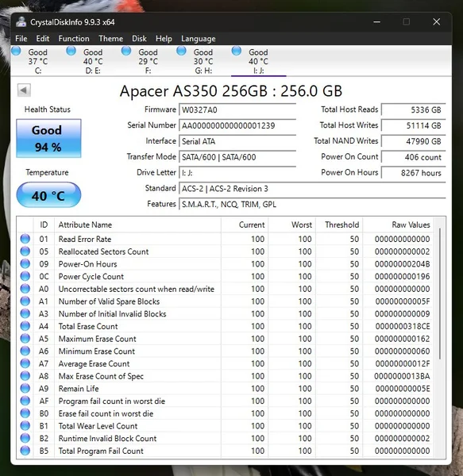Click the blue orb of Initial Invalid Blocks row
This screenshot has height=476, width=463.
(x=25, y=313)
